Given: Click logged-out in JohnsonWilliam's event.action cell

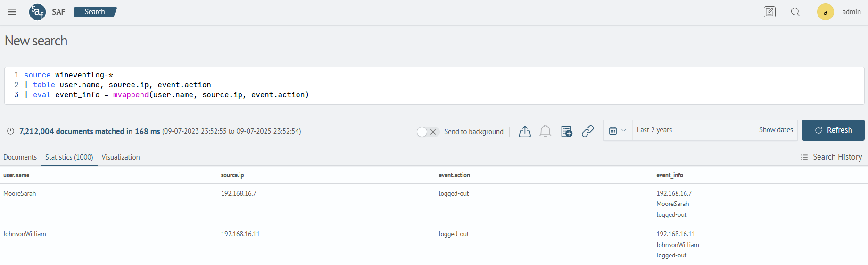Looking at the screenshot, I should 454,234.
